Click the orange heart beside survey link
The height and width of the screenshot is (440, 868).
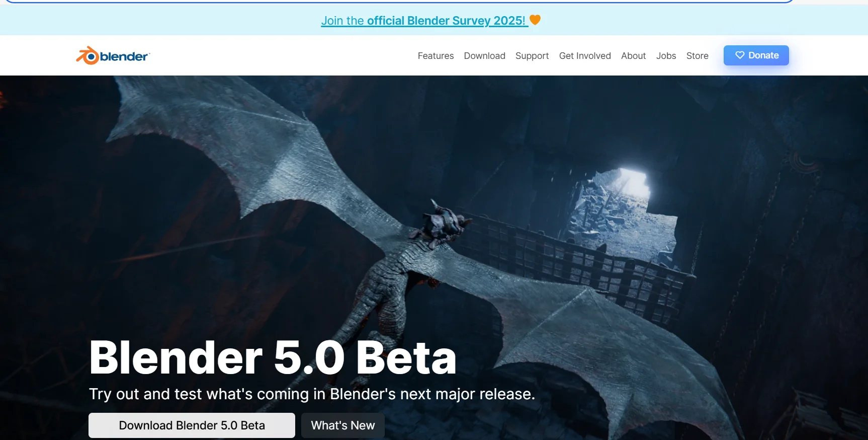point(535,20)
